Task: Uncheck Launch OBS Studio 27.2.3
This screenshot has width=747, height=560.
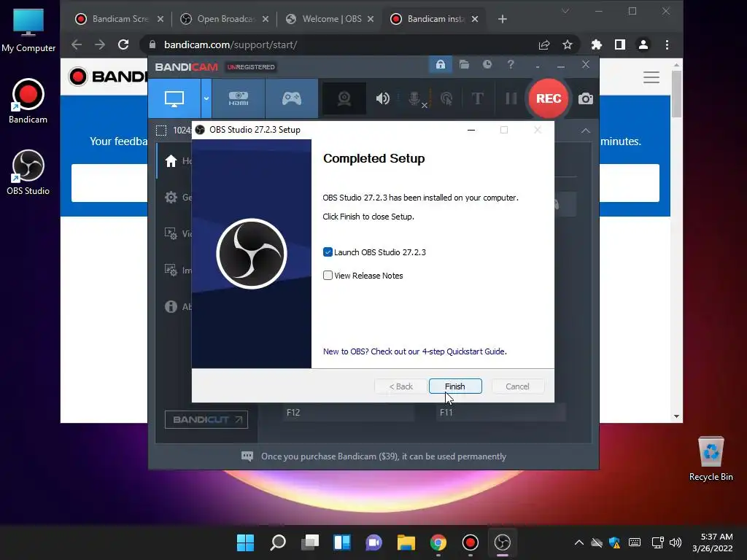Action: pos(328,252)
